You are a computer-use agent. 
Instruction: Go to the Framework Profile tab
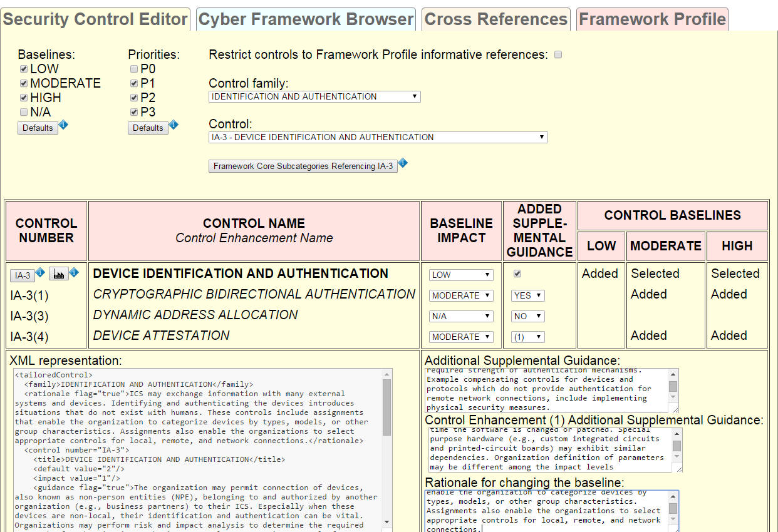coord(652,19)
